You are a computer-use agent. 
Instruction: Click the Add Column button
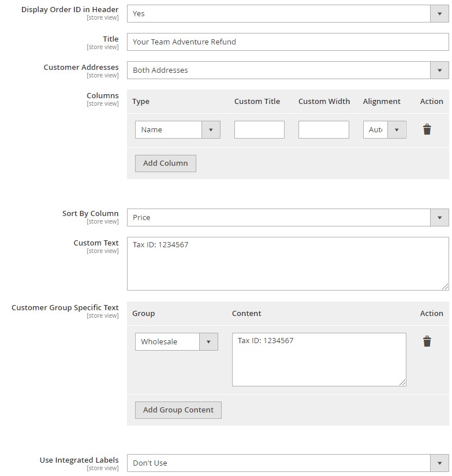[165, 163]
